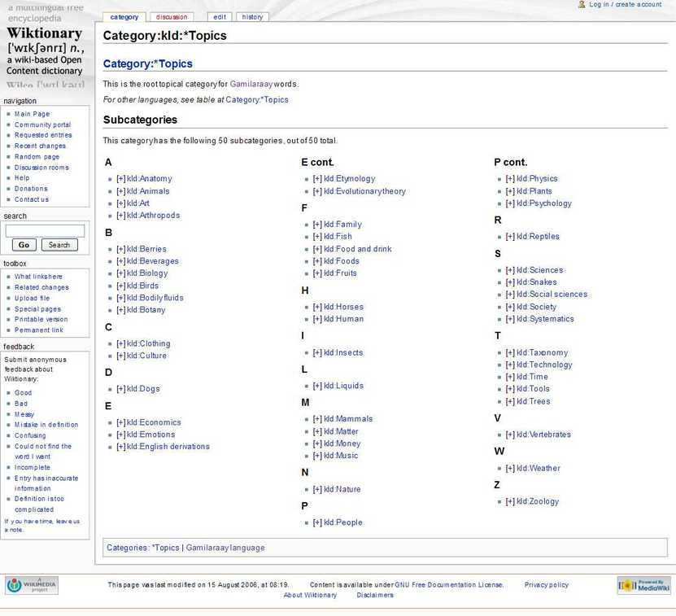Open Special pages in toolbox
Image resolution: width=676 pixels, height=616 pixels.
click(x=37, y=309)
